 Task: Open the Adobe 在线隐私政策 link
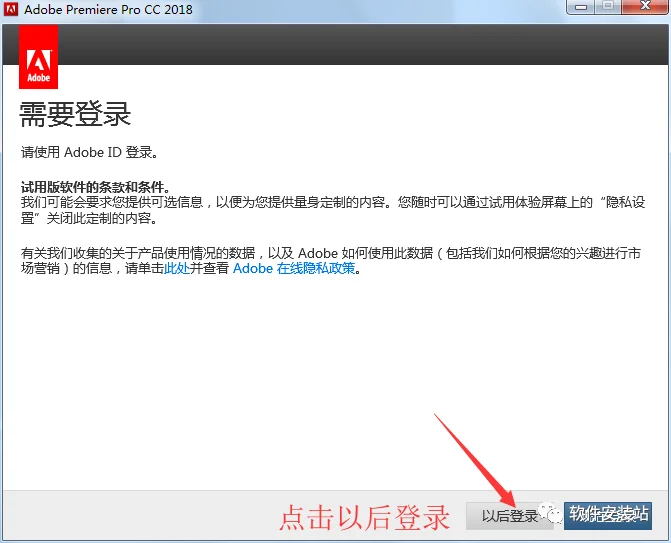[294, 269]
